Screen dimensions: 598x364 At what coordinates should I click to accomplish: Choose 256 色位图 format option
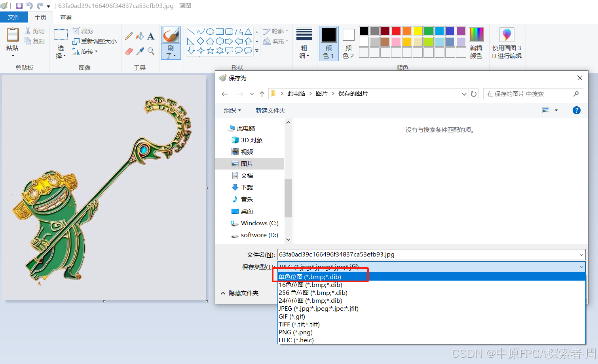click(431, 292)
